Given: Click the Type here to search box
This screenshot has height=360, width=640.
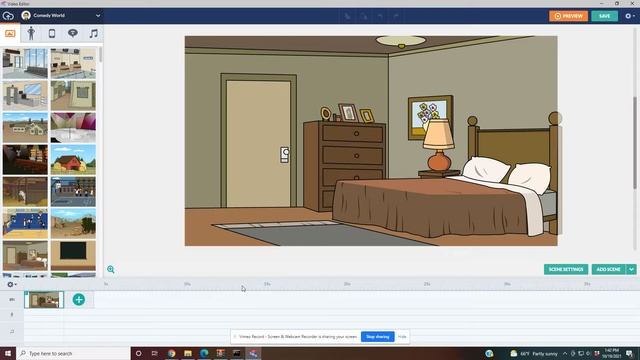Looking at the screenshot, I should [x=73, y=353].
